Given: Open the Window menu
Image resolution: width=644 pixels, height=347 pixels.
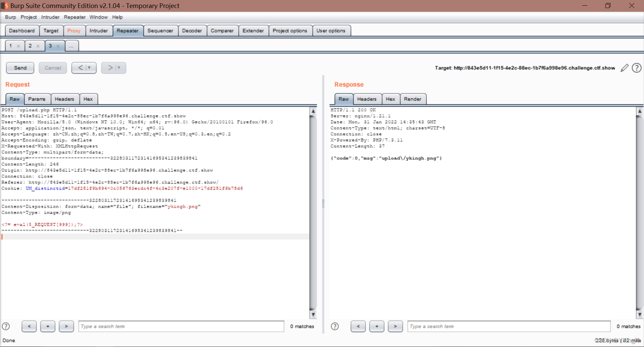Looking at the screenshot, I should [x=99, y=17].
